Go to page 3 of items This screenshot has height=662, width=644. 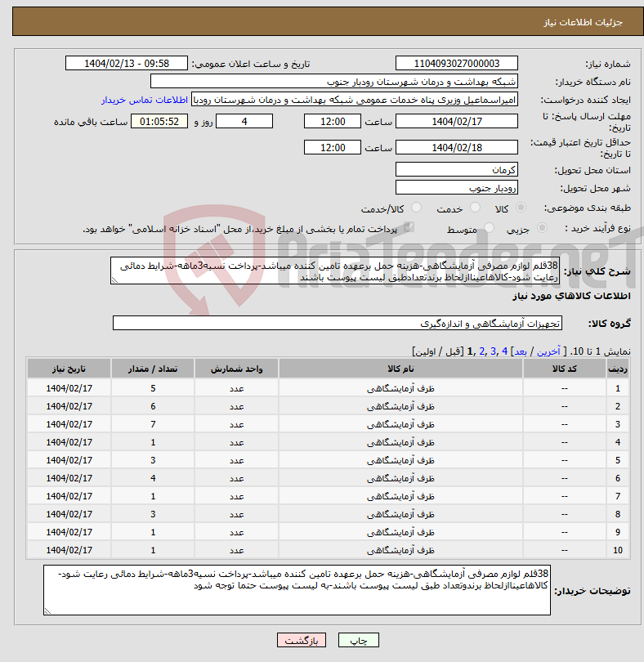[x=493, y=351]
